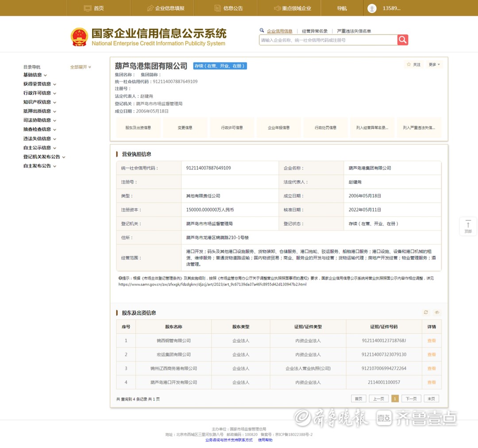Expand 抽查检查信息 in sidebar
The image size is (478, 448).
pos(40,129)
